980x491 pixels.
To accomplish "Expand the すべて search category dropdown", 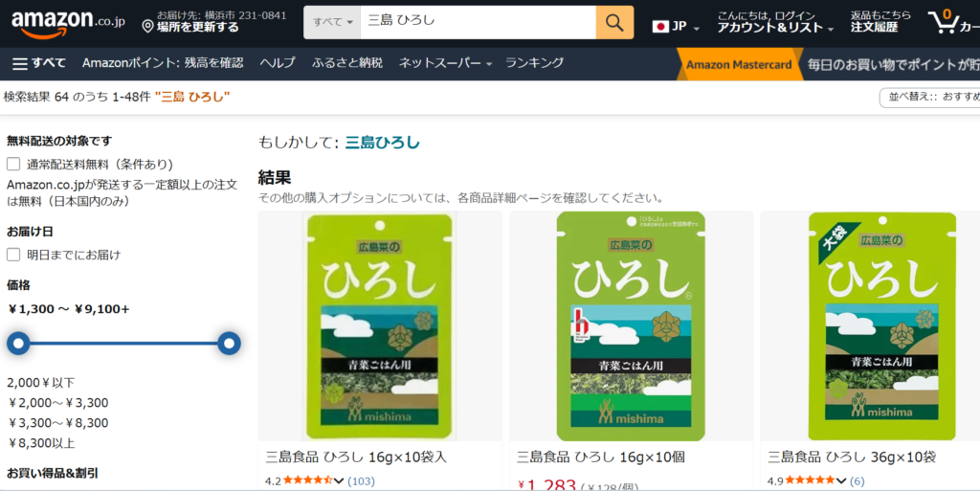I will [x=332, y=22].
